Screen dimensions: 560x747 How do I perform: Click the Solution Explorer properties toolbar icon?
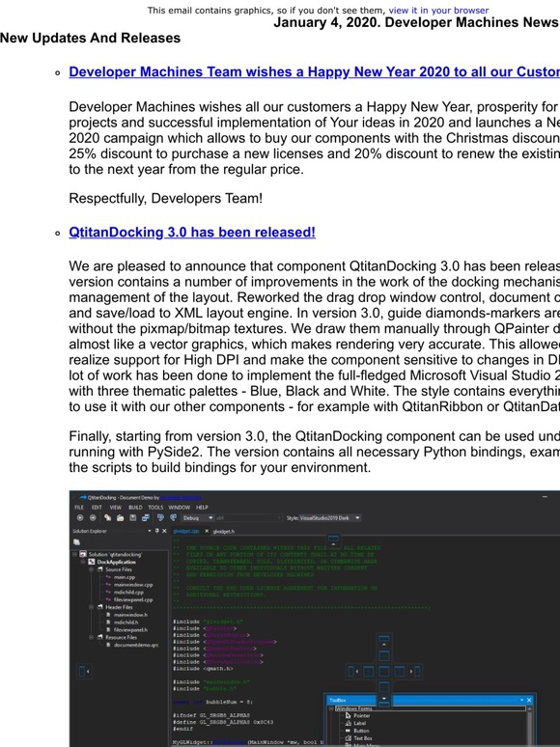[76, 542]
